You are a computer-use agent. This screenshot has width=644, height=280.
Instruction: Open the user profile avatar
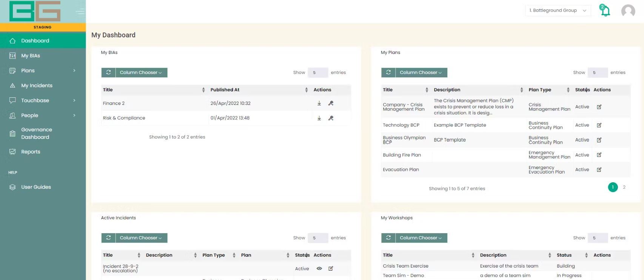(628, 11)
